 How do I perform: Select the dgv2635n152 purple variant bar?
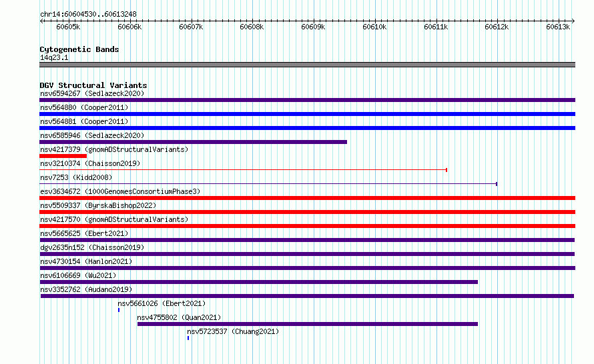307,254
